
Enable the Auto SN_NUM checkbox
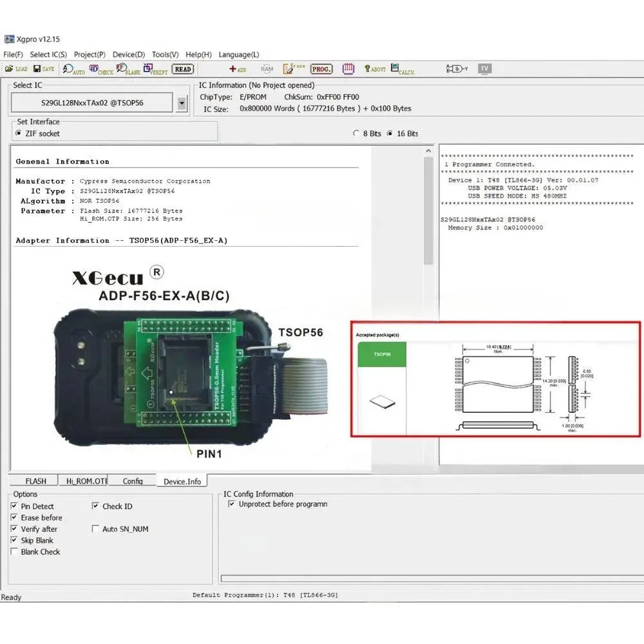95,528
